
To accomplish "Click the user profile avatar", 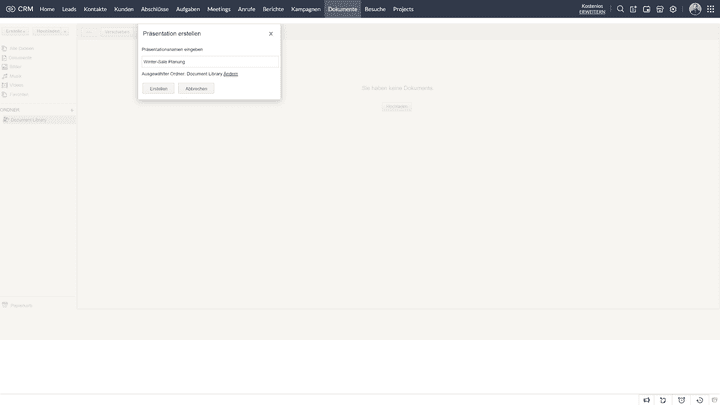I will click(x=695, y=9).
